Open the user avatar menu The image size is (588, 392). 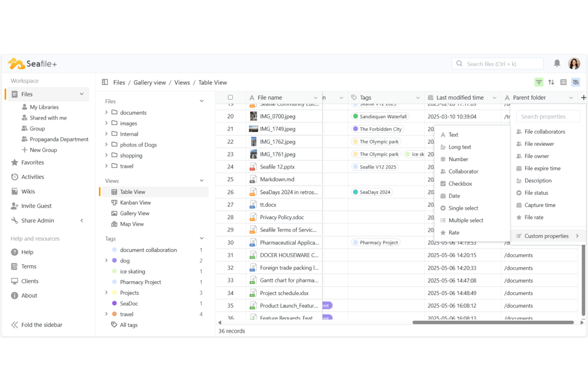[574, 64]
